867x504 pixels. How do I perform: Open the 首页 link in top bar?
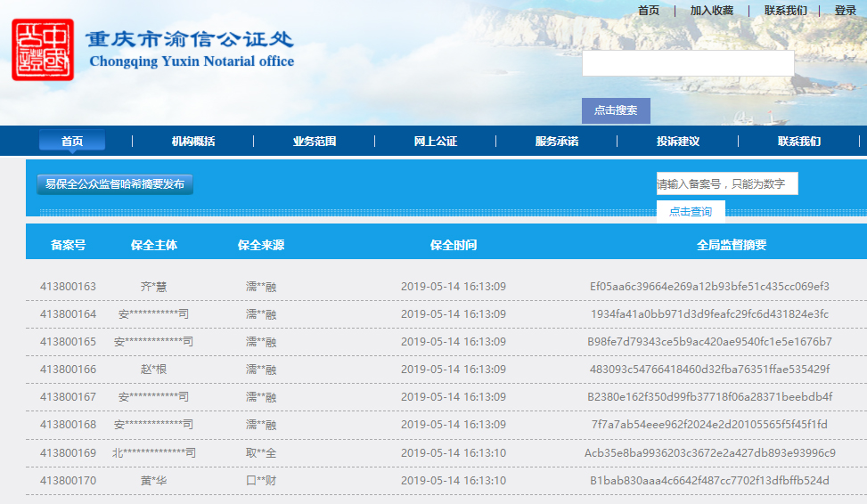point(648,11)
